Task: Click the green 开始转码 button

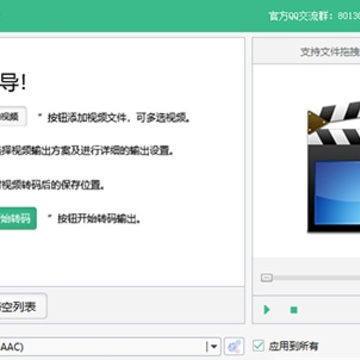Action: tap(18, 219)
